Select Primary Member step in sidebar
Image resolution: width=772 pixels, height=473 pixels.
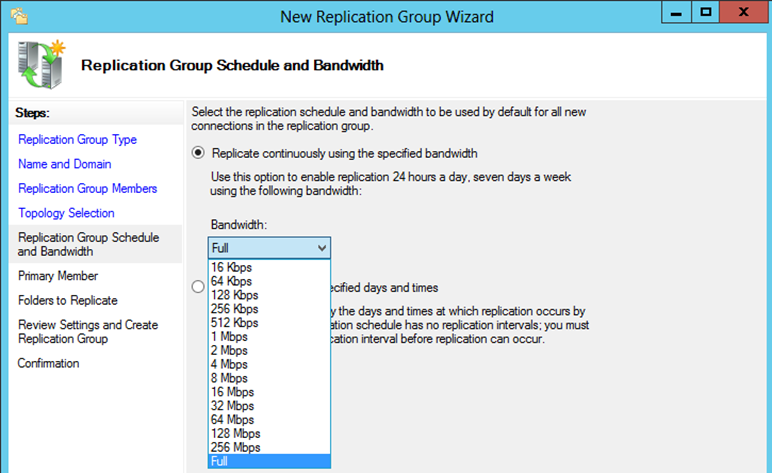click(x=57, y=276)
